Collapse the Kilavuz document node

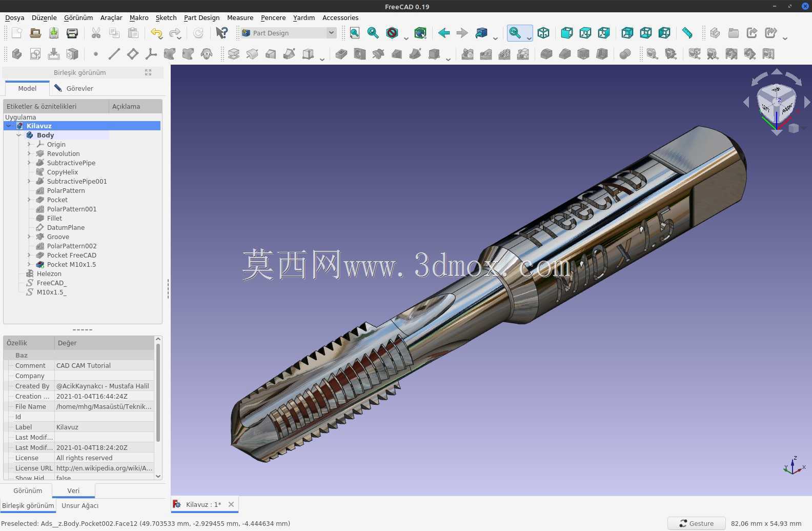click(x=9, y=126)
